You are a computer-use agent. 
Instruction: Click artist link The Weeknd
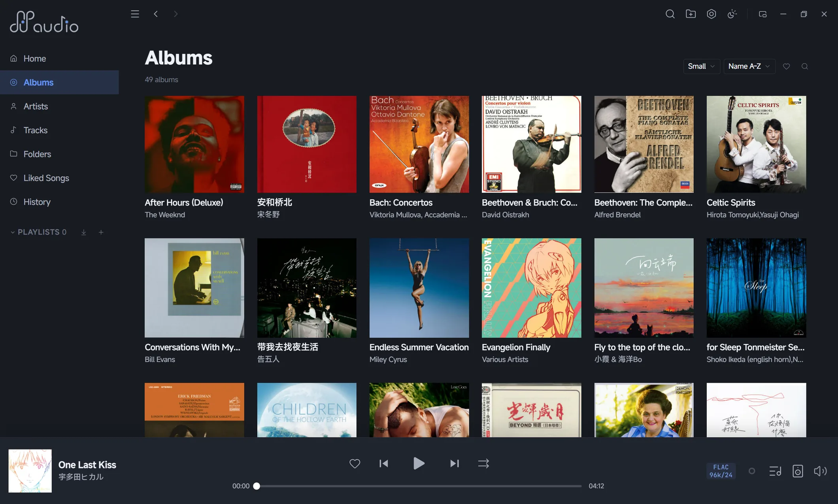point(165,215)
